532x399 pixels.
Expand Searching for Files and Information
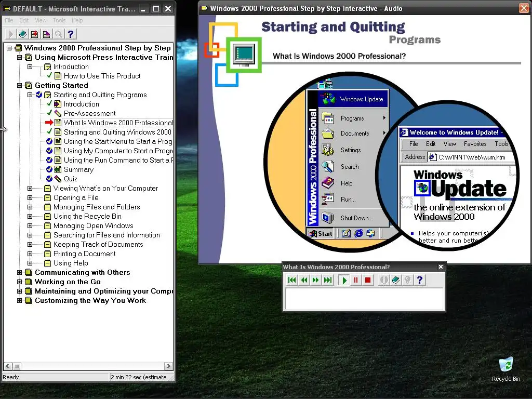click(x=30, y=235)
